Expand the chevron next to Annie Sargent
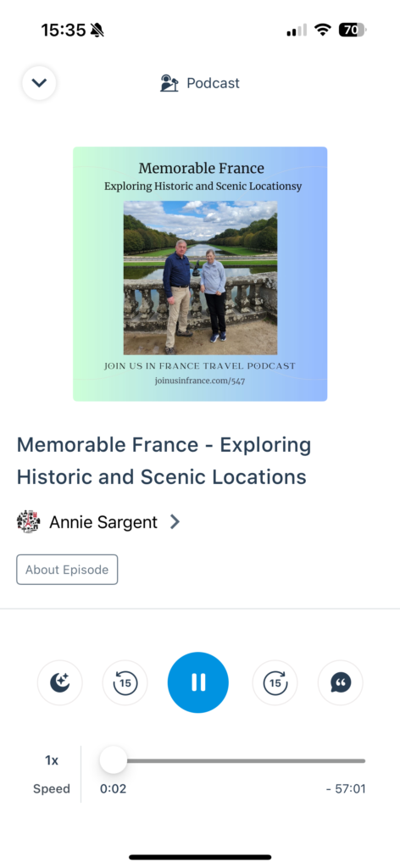Image resolution: width=400 pixels, height=868 pixels. pos(175,522)
